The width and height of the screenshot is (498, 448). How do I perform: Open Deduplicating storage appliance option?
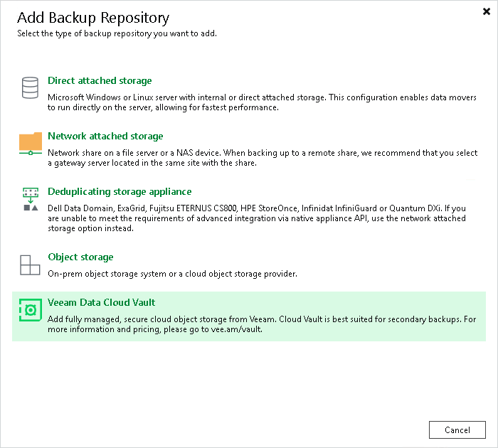pos(120,192)
